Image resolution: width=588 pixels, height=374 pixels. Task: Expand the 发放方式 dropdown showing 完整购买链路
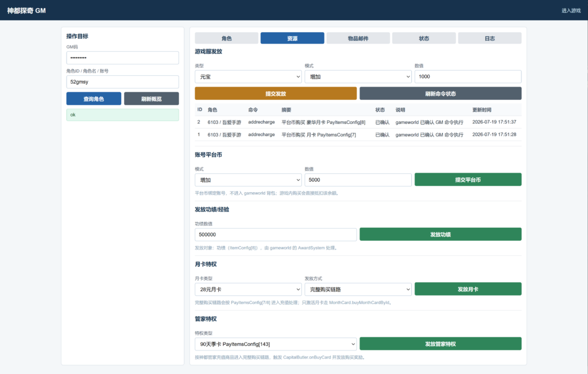click(358, 289)
